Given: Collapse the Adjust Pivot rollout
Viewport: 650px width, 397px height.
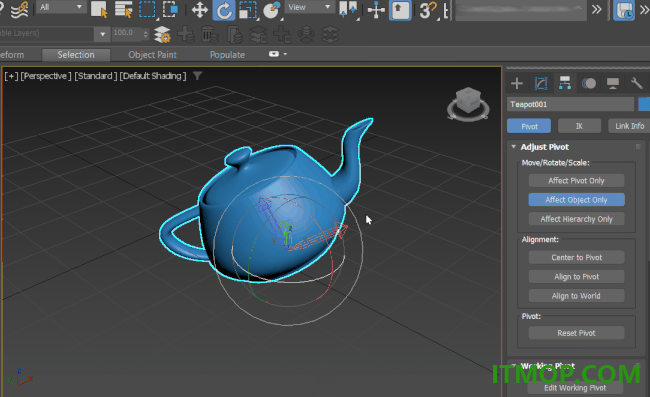Looking at the screenshot, I should 514,147.
